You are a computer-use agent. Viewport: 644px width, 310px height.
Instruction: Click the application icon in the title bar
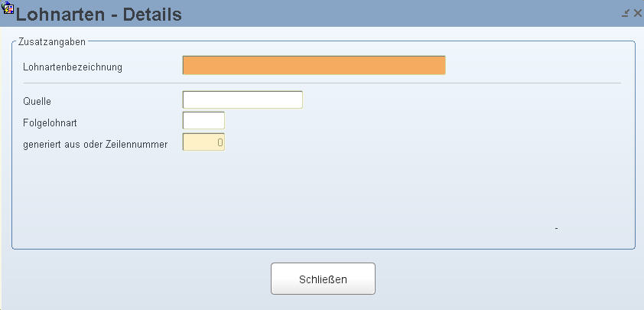[x=9, y=11]
